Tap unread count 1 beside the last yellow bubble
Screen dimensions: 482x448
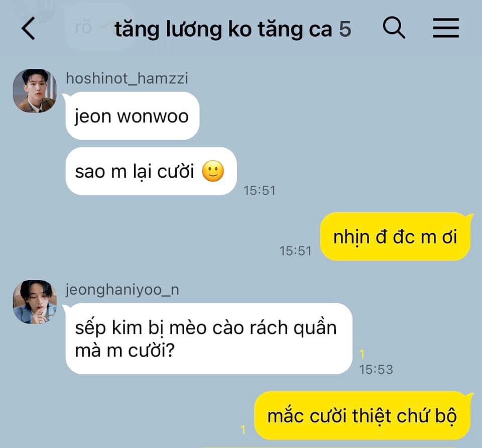pos(243,430)
